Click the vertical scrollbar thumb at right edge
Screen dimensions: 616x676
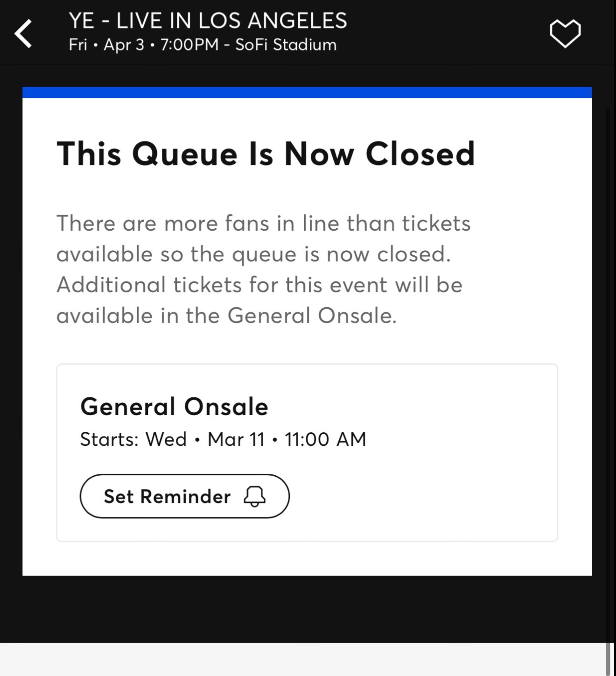[608, 658]
